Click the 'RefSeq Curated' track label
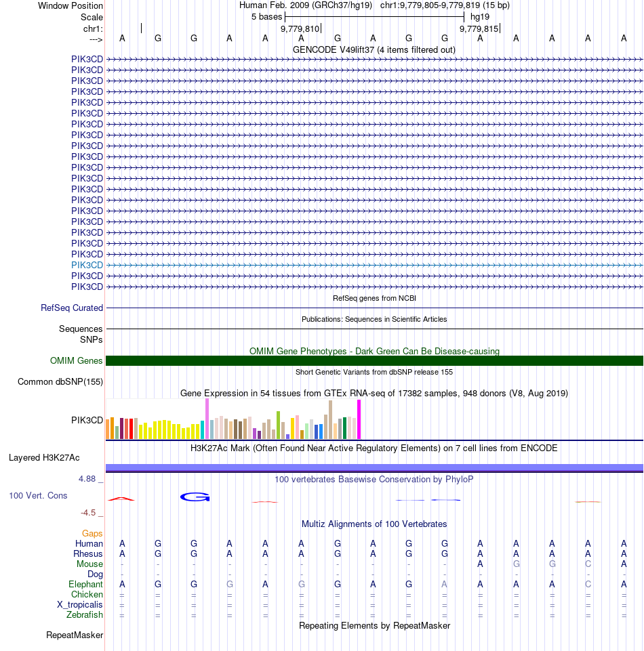 (72, 308)
